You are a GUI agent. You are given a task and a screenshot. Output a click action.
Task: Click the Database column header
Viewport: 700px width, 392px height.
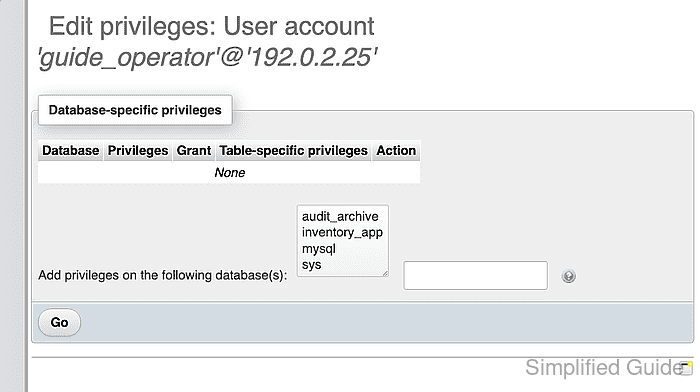[71, 151]
